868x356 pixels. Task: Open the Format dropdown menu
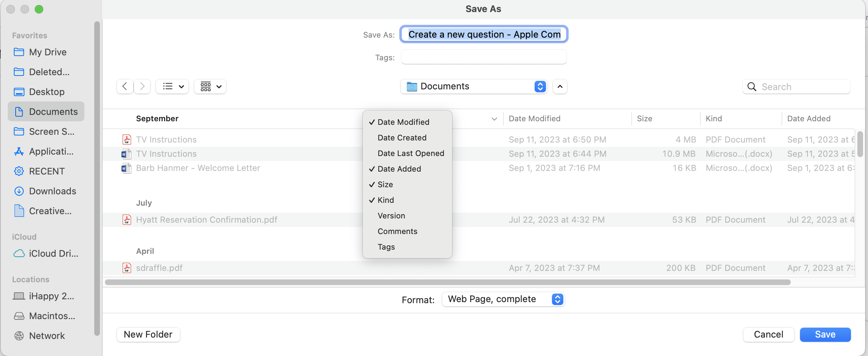503,299
